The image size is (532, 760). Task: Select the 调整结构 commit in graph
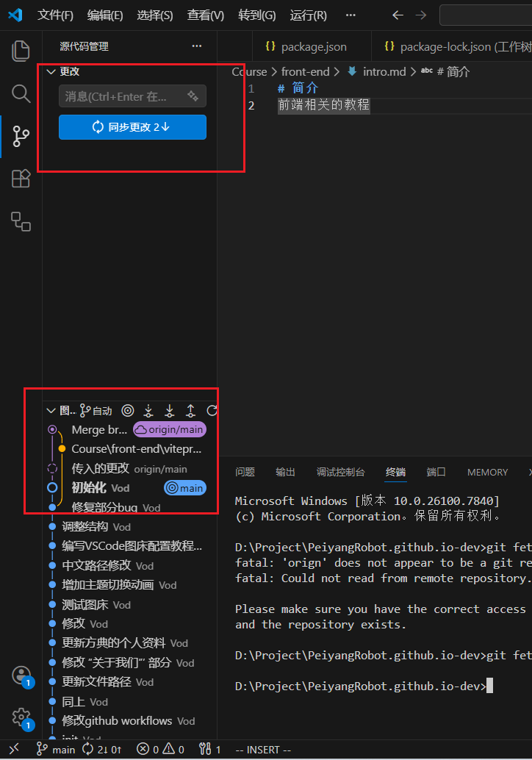85,527
